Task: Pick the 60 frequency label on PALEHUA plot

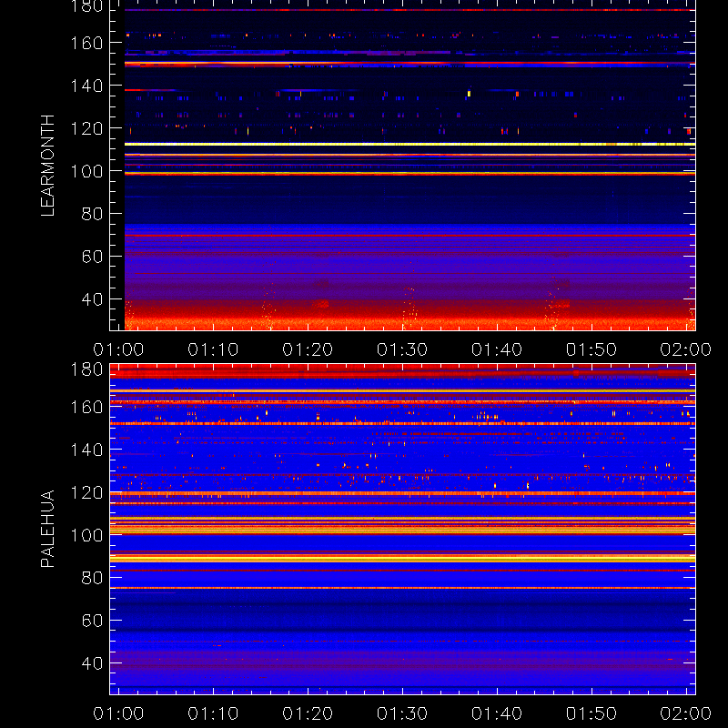Action: 93,621
